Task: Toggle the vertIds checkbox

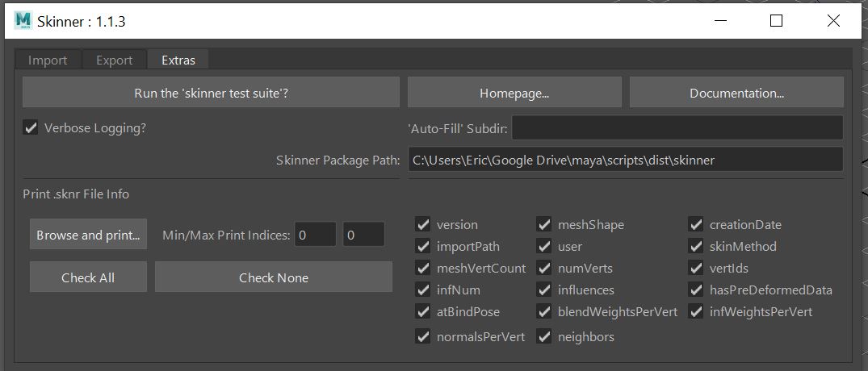Action: 695,268
